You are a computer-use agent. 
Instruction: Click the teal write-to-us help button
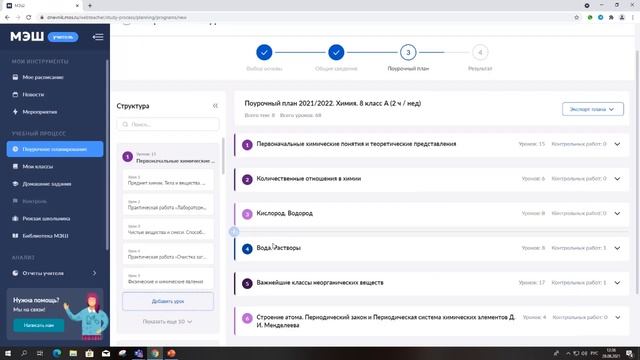point(38,325)
